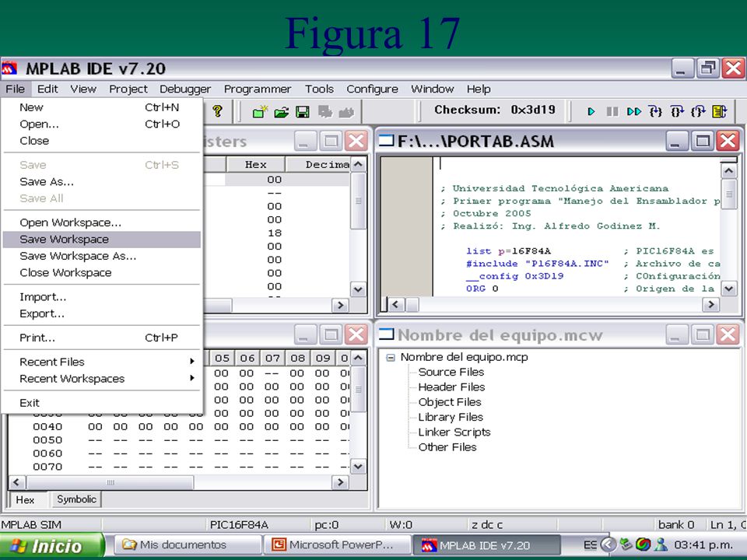Image resolution: width=747 pixels, height=560 pixels.
Task: Click PORTAB.ASM vertical scrollbar down arrow
Action: click(x=729, y=288)
